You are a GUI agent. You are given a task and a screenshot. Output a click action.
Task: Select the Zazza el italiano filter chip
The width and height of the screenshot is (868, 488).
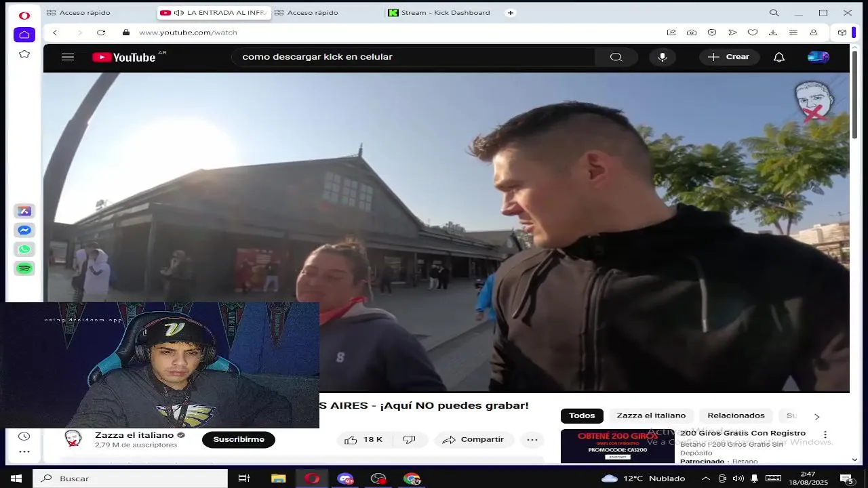(x=651, y=415)
